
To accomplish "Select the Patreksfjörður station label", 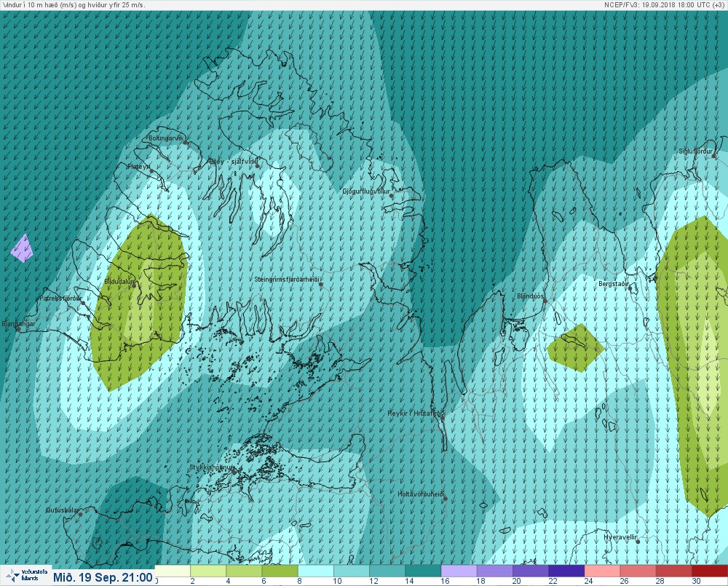I will click(60, 298).
